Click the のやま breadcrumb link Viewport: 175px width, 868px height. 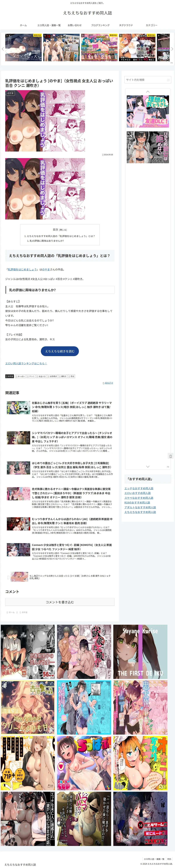[24, 612]
